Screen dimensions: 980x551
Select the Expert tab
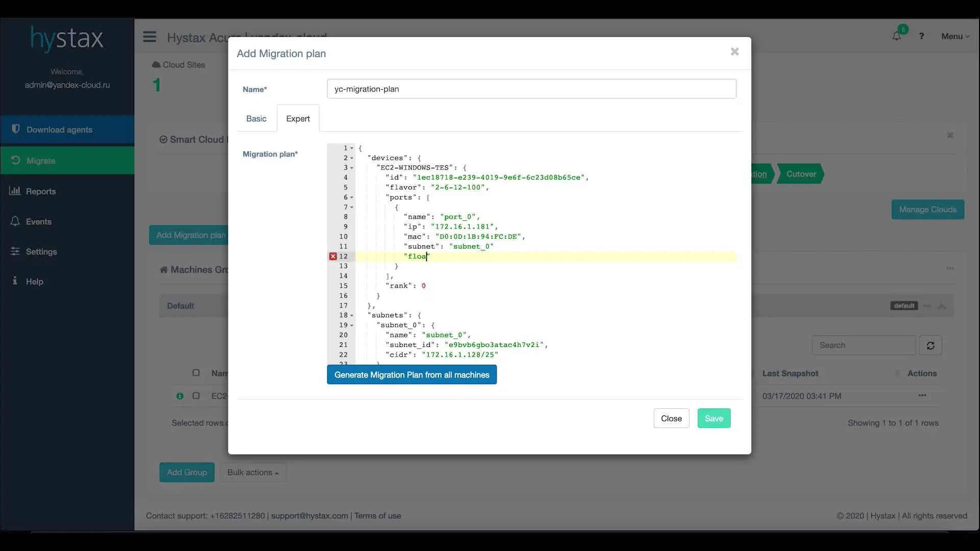point(298,118)
